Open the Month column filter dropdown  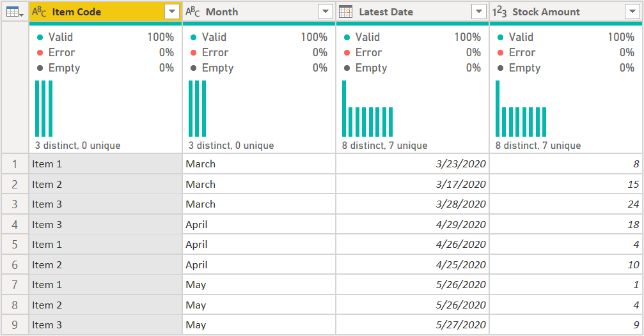click(x=326, y=11)
